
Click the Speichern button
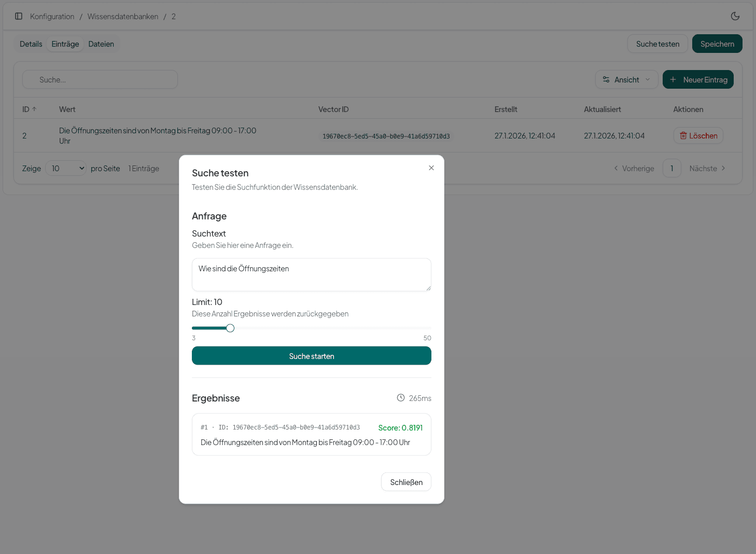[717, 44]
